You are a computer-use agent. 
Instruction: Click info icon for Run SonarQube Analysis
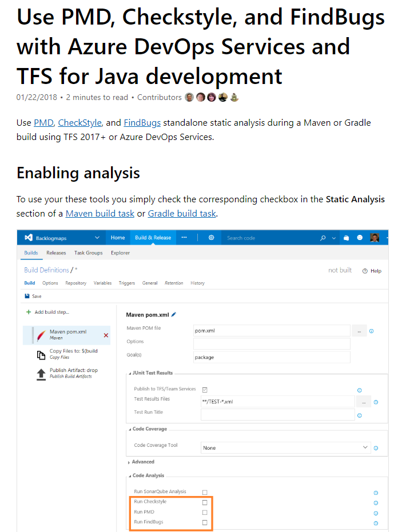[x=376, y=493]
